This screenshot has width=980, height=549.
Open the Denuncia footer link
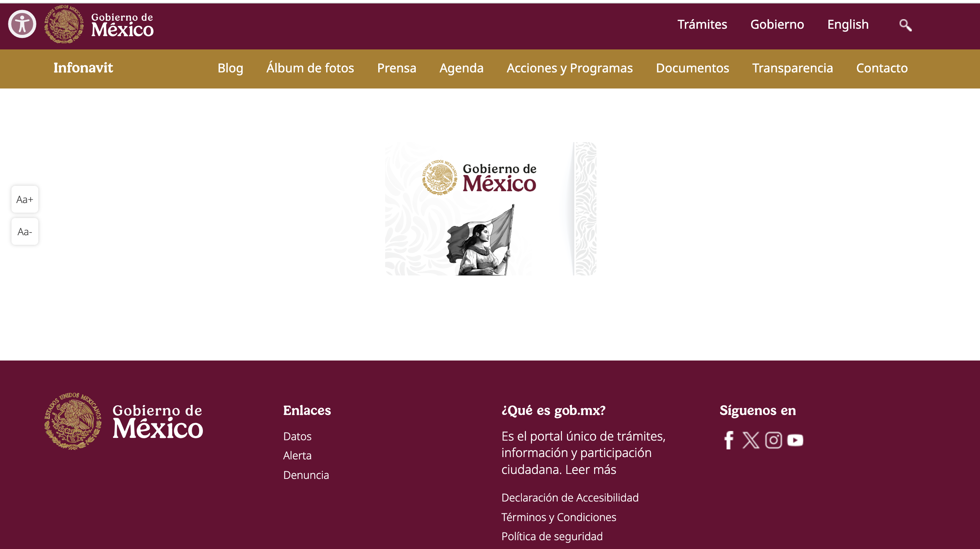point(306,475)
